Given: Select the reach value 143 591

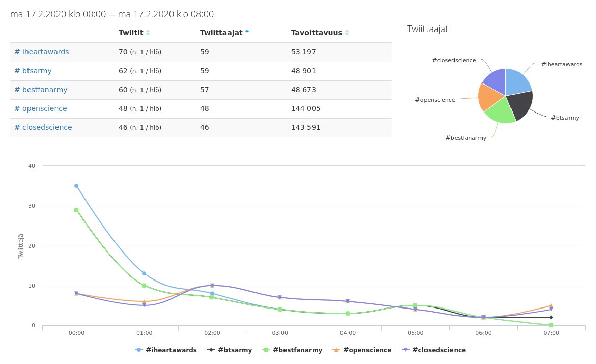Looking at the screenshot, I should (x=305, y=127).
